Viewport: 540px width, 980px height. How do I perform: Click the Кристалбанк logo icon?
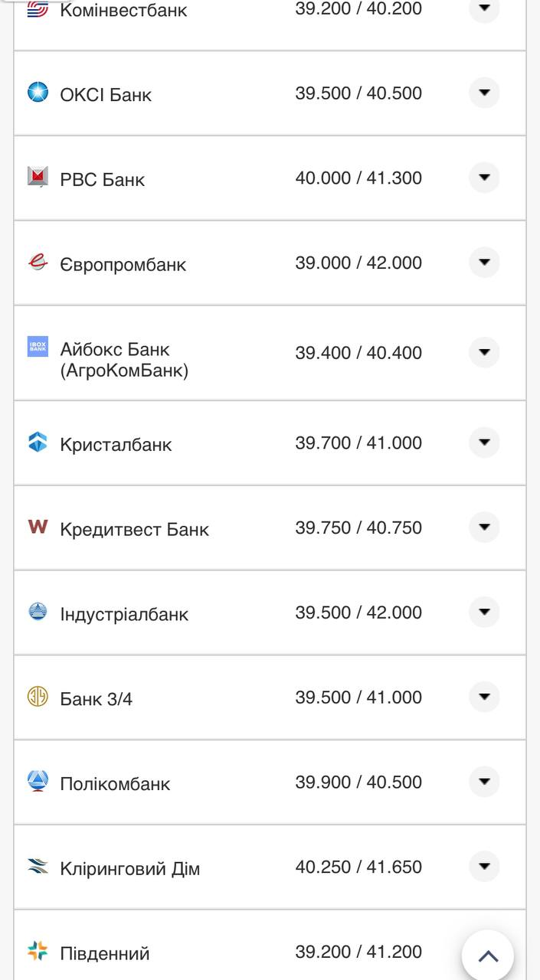[x=38, y=443]
